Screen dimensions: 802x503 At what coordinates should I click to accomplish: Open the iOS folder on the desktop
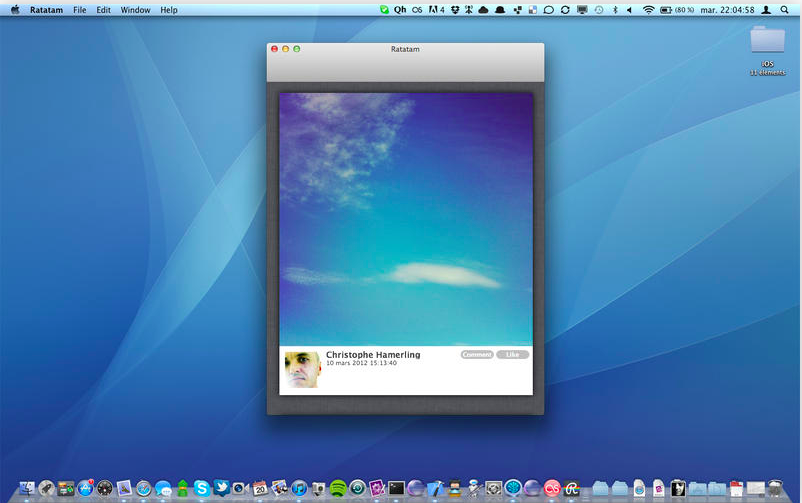(x=767, y=50)
